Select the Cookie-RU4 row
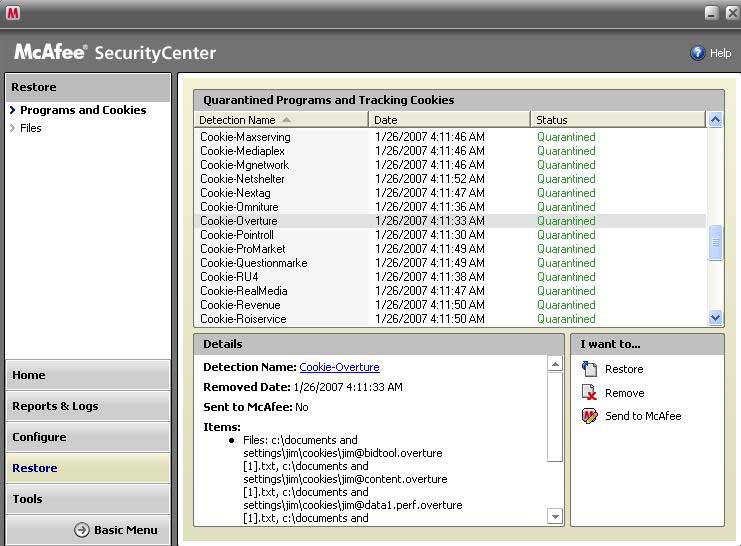This screenshot has height=546, width=741. pyautogui.click(x=450, y=277)
